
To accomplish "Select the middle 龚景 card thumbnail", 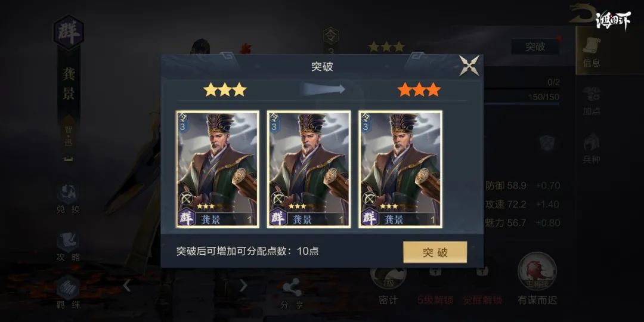I will [309, 169].
